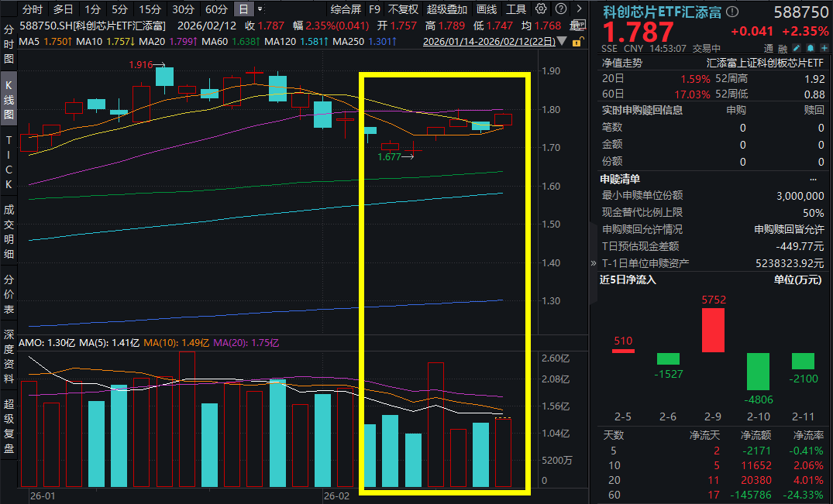Click the red 5752 inflow bar
The image size is (833, 504).
coord(713,330)
